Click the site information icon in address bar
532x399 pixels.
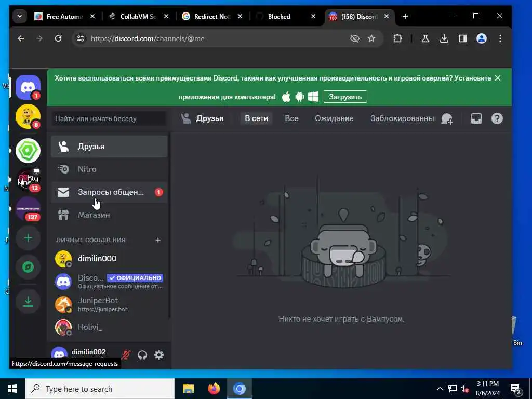(81, 38)
